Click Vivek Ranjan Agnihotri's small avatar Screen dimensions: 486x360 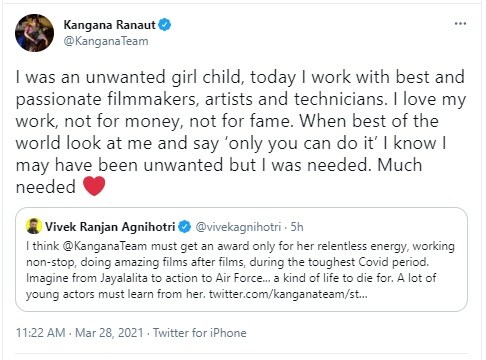(34, 226)
